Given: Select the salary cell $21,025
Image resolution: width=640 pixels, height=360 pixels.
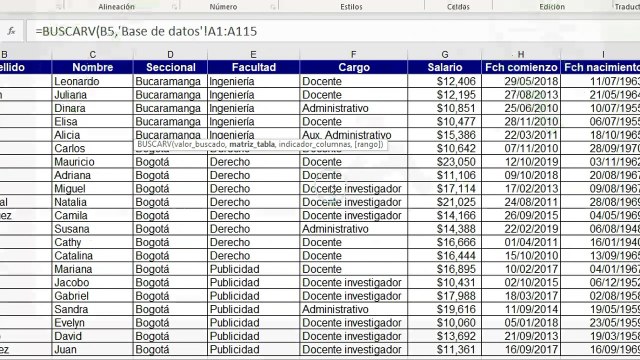Looking at the screenshot, I should pyautogui.click(x=444, y=202).
